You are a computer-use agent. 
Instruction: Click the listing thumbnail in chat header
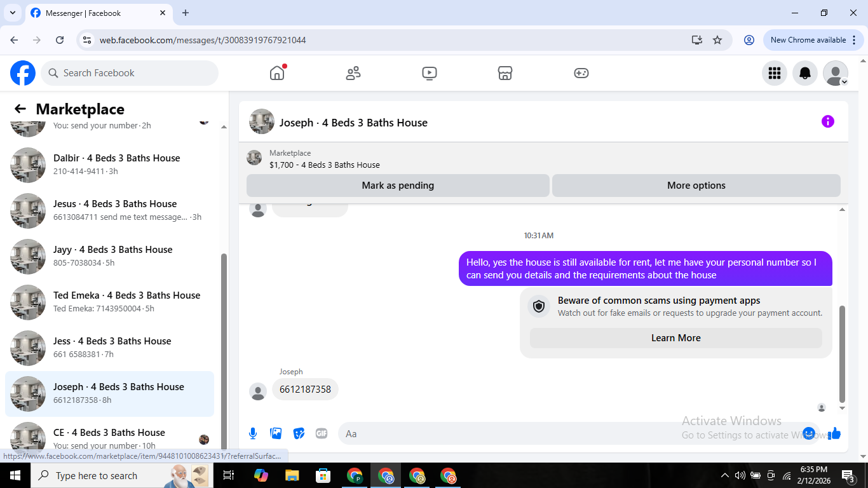pyautogui.click(x=254, y=158)
